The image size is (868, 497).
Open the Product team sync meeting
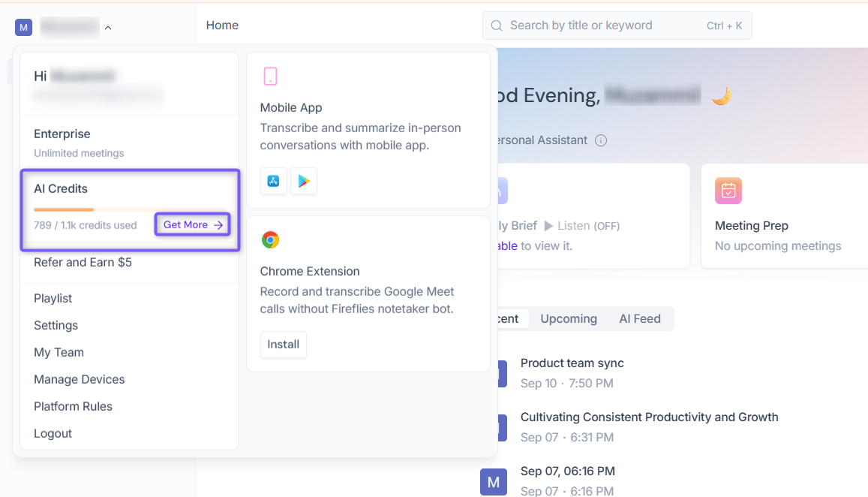[572, 363]
